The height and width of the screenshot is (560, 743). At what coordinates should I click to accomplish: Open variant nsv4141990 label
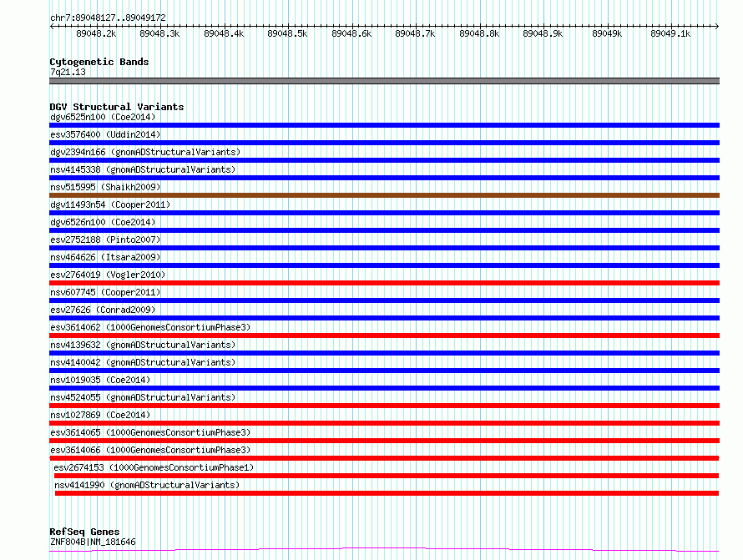coord(147,485)
